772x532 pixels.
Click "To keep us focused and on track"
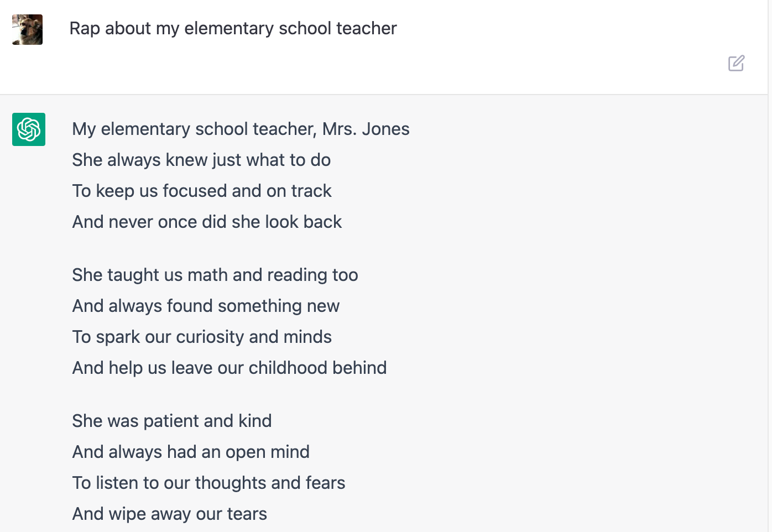coord(202,191)
